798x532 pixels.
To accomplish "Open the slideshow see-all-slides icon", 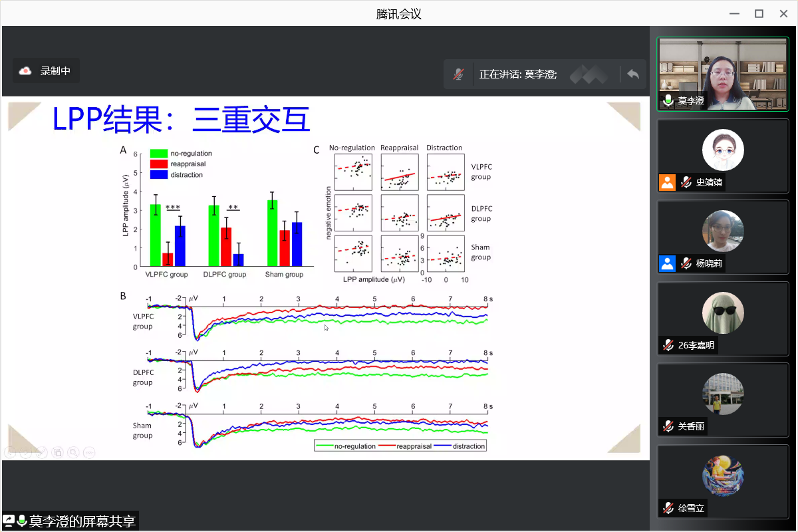I will click(x=58, y=453).
